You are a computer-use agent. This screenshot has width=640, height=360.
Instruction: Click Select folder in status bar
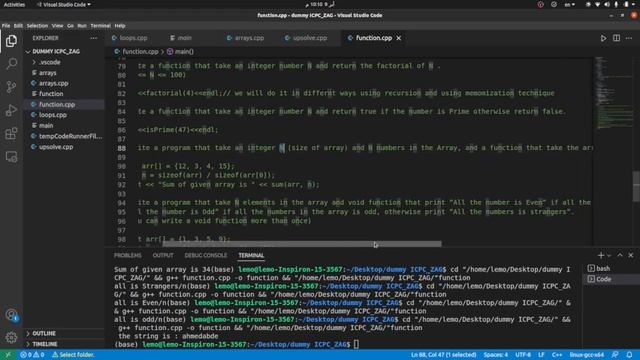point(73,355)
